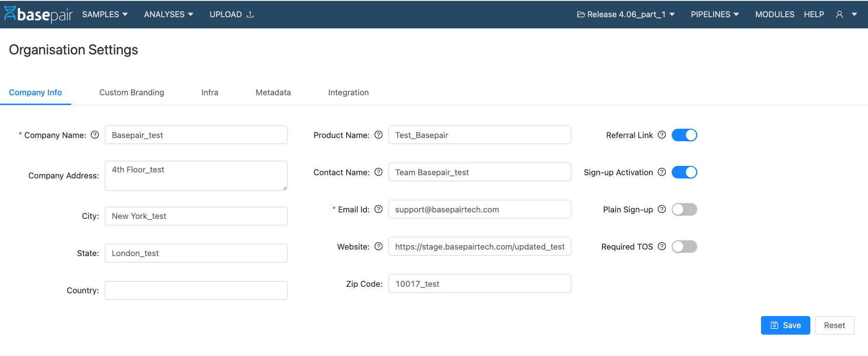868x356 pixels.
Task: Click into the empty Country field
Action: (x=196, y=290)
